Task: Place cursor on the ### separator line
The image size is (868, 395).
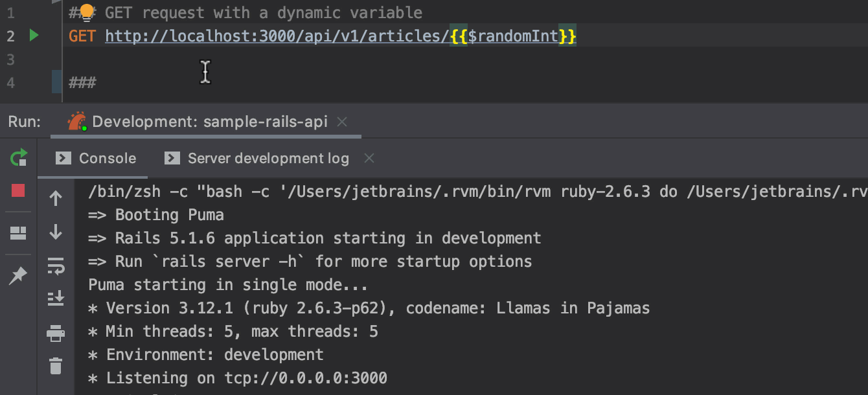Action: tap(82, 83)
